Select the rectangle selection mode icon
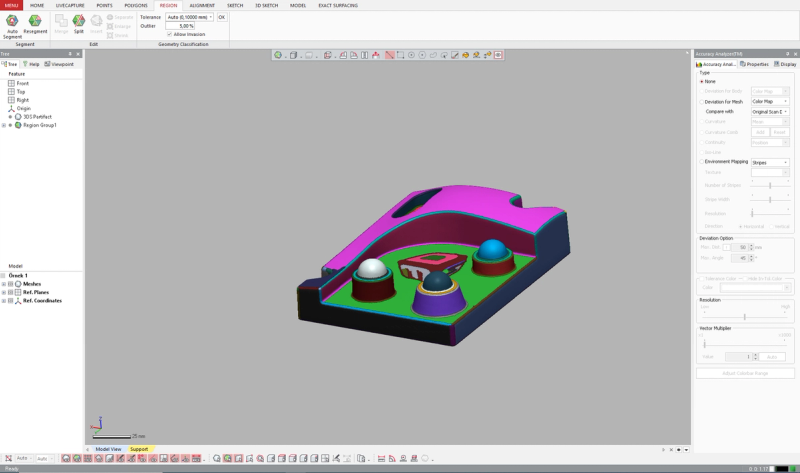The image size is (800, 473). pyautogui.click(x=401, y=55)
